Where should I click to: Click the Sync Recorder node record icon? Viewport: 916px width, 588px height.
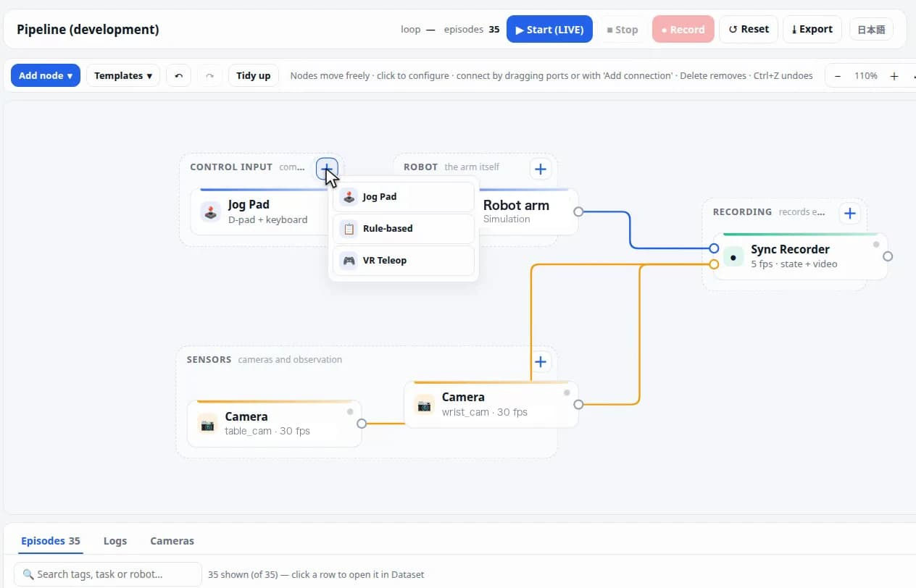pos(733,256)
